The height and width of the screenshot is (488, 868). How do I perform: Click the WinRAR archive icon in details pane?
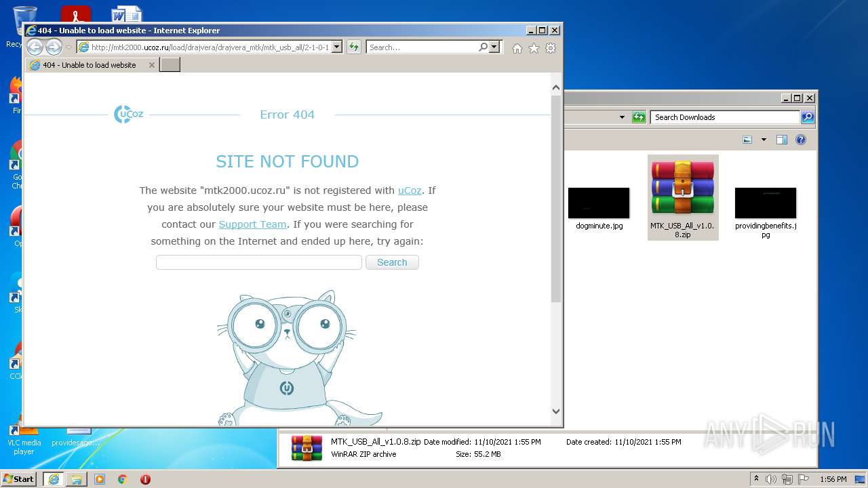[307, 448]
